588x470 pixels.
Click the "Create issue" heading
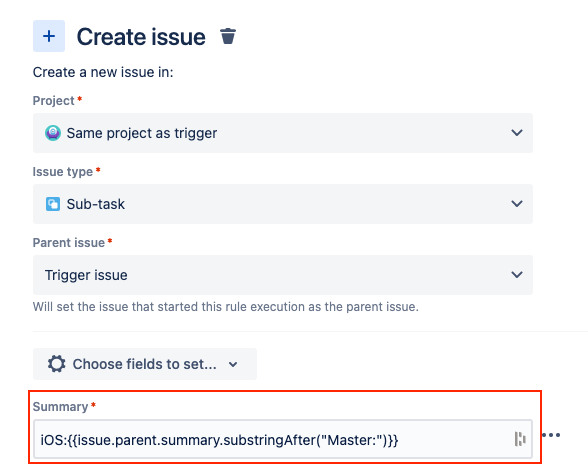pos(141,37)
